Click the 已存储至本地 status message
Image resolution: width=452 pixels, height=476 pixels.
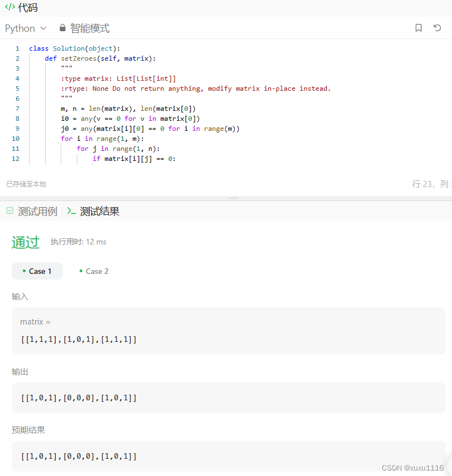click(x=26, y=184)
